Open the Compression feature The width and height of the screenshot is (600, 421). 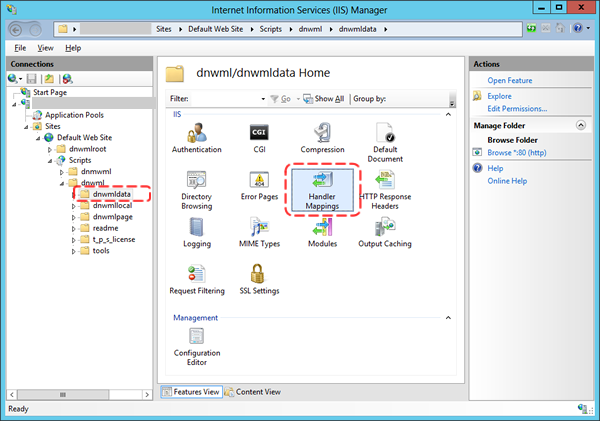pos(322,138)
